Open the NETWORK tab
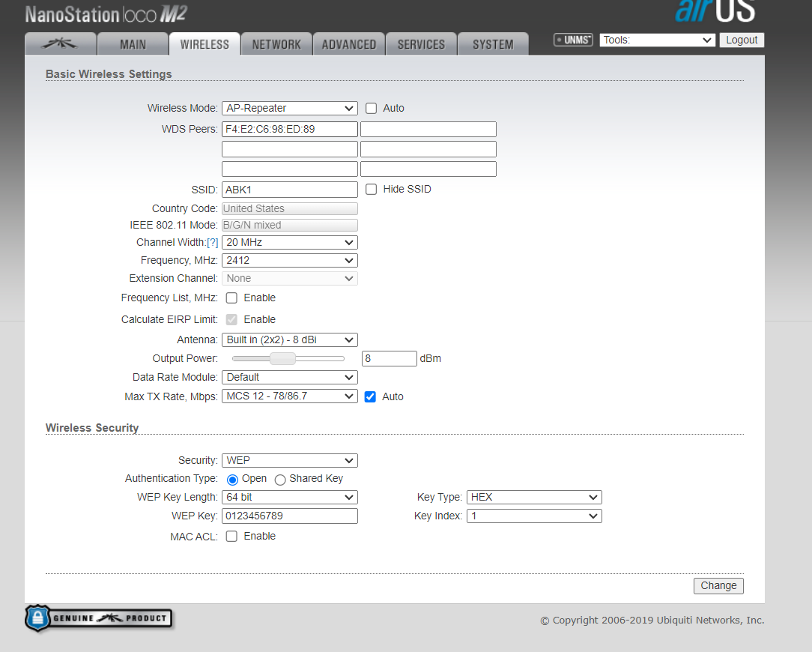The height and width of the screenshot is (652, 812). click(x=276, y=44)
